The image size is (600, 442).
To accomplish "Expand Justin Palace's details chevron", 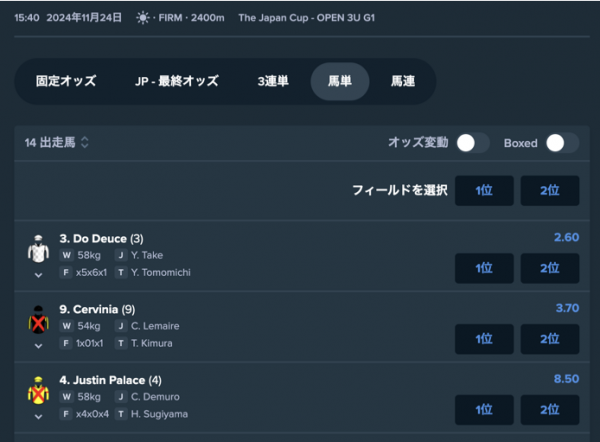I will 38,417.
